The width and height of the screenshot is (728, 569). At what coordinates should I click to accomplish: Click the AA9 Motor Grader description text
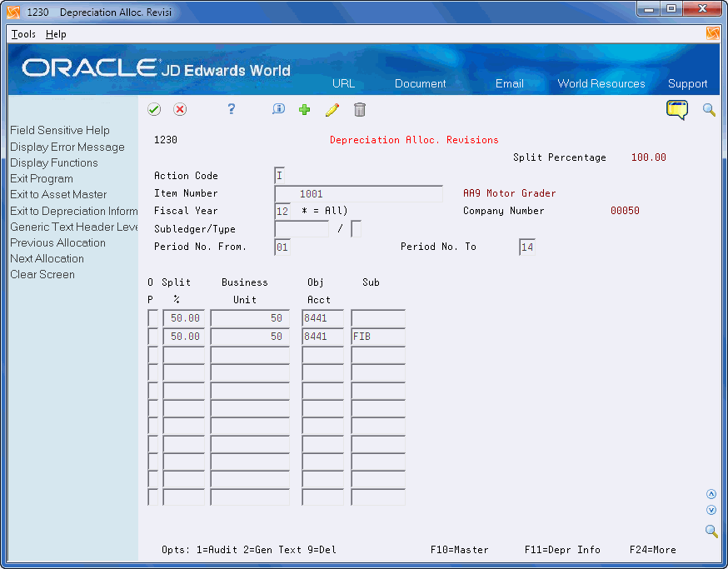[509, 193]
